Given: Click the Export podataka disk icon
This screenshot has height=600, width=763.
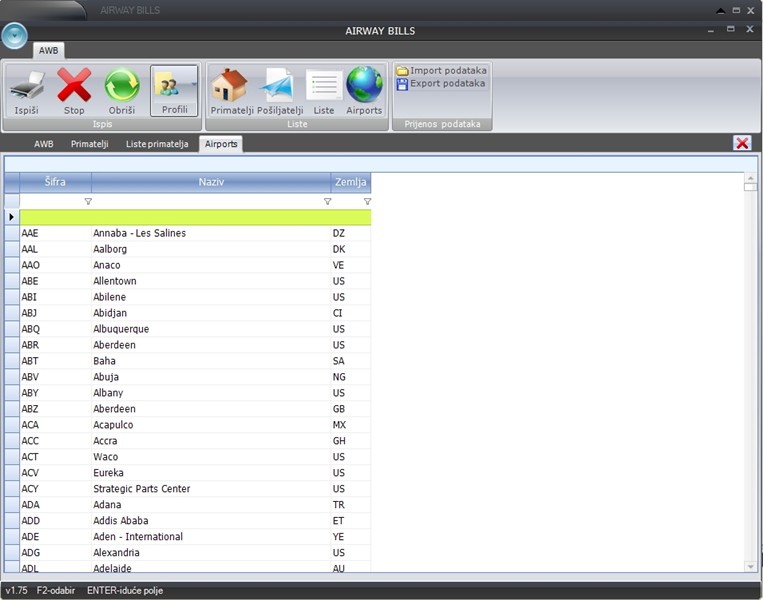Looking at the screenshot, I should (x=402, y=84).
